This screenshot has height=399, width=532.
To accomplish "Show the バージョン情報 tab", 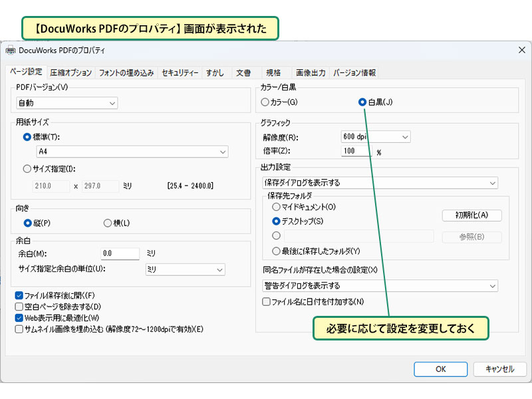I will click(354, 72).
